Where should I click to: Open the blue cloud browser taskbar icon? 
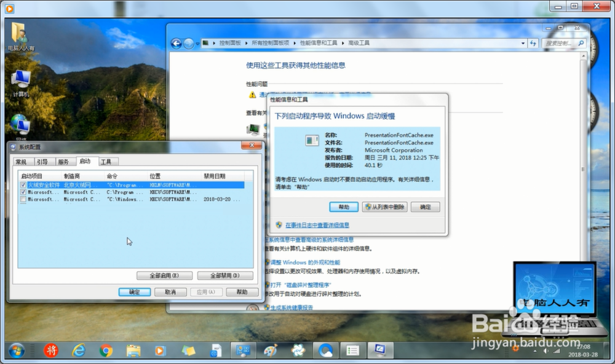tap(325, 350)
